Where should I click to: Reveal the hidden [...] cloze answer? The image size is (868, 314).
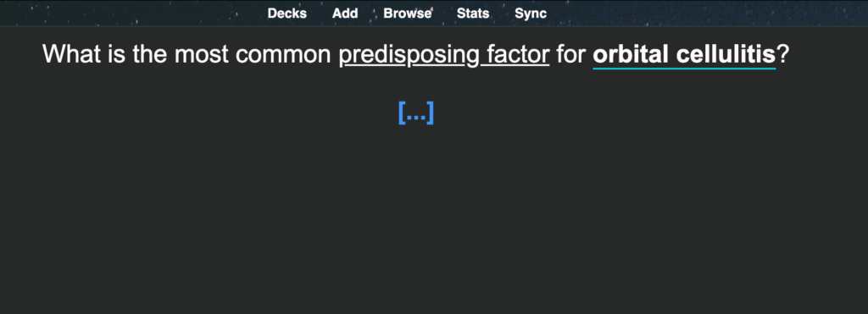[x=415, y=113]
